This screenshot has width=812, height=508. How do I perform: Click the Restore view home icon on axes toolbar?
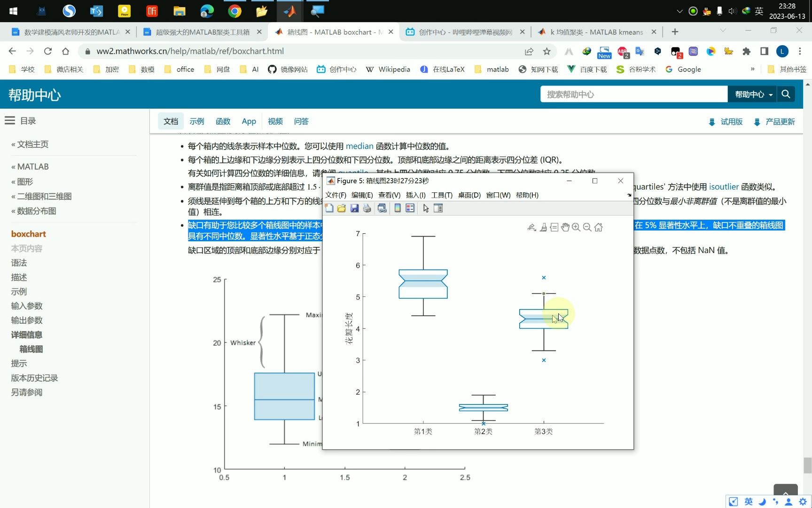(598, 227)
